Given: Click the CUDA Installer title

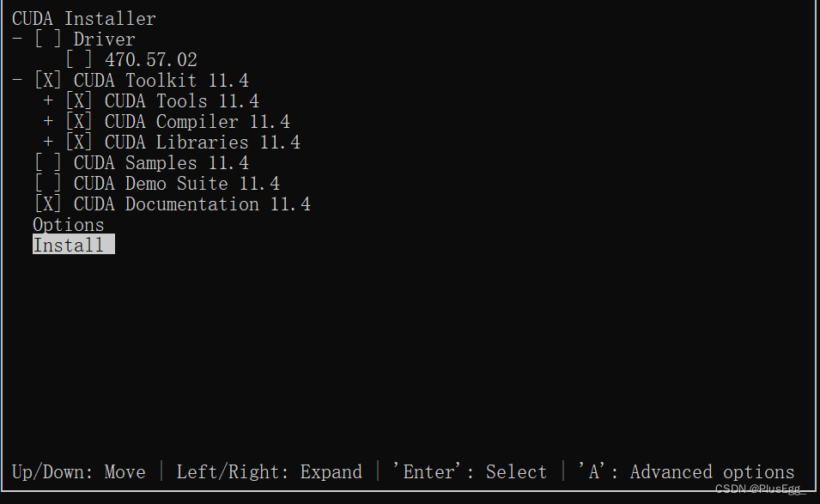Looking at the screenshot, I should pos(83,17).
